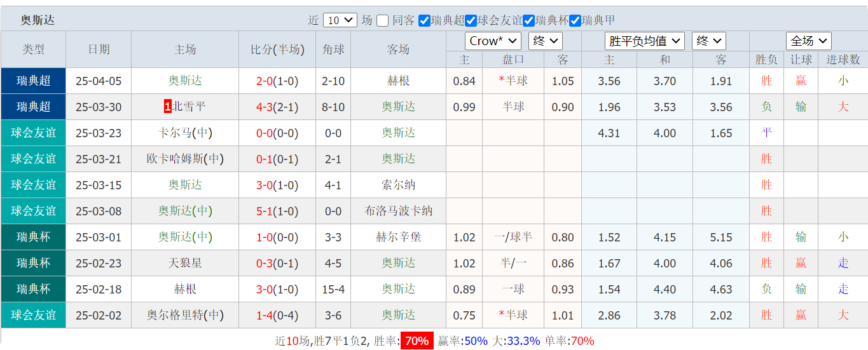This screenshot has height=350, width=868.
Task: Open the recent matches count dropdown
Action: [340, 20]
